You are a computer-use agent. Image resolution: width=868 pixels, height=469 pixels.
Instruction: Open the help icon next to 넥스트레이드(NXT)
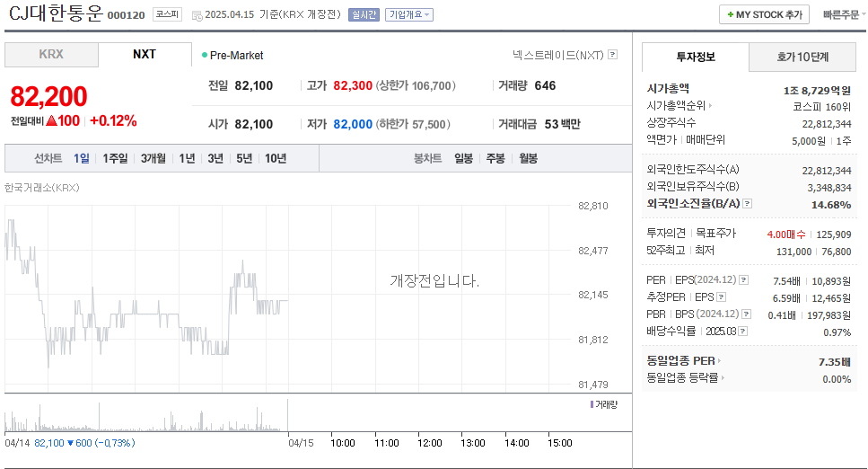pyautogui.click(x=613, y=54)
